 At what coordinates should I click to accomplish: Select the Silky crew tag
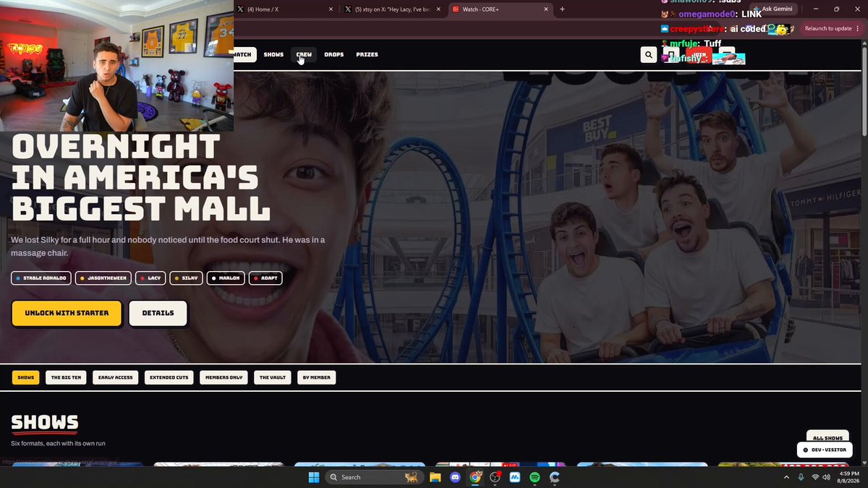tap(186, 278)
